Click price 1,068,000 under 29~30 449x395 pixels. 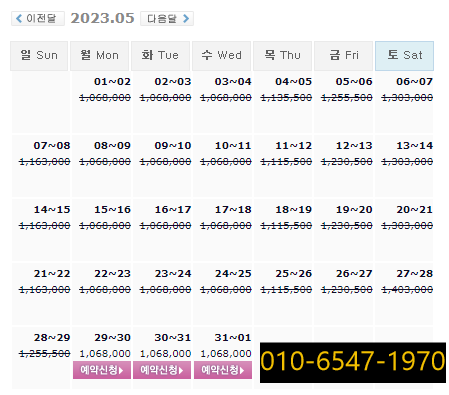point(105,354)
